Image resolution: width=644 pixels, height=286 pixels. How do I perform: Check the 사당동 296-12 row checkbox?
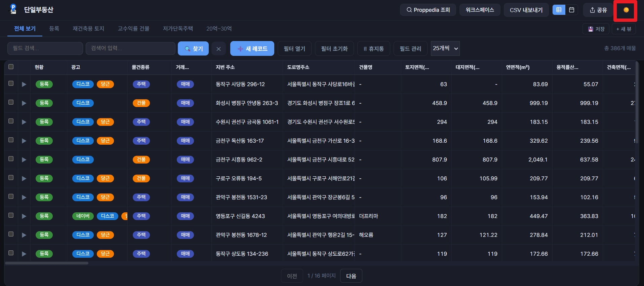(x=11, y=83)
